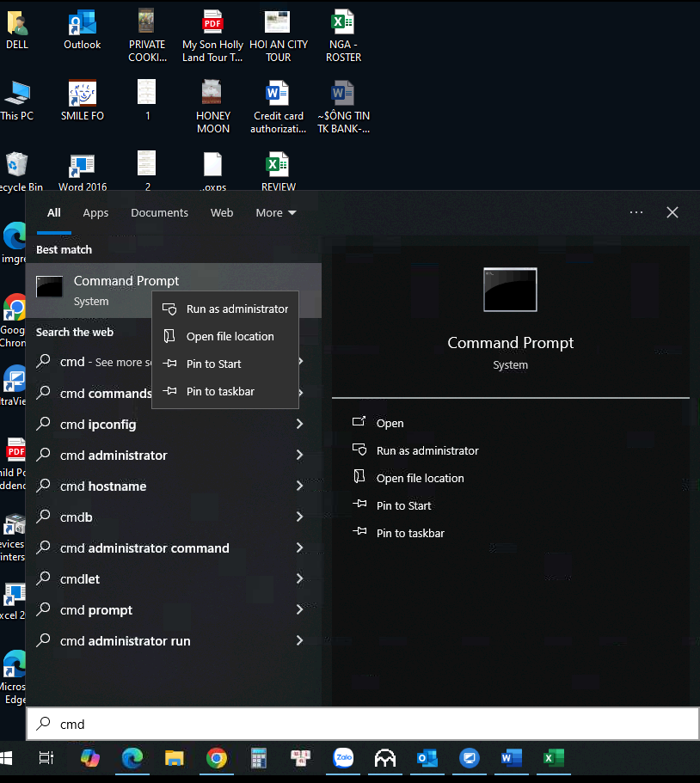The image size is (700, 783).
Task: Expand cmd ipconfig suggestion chevron
Action: point(299,425)
